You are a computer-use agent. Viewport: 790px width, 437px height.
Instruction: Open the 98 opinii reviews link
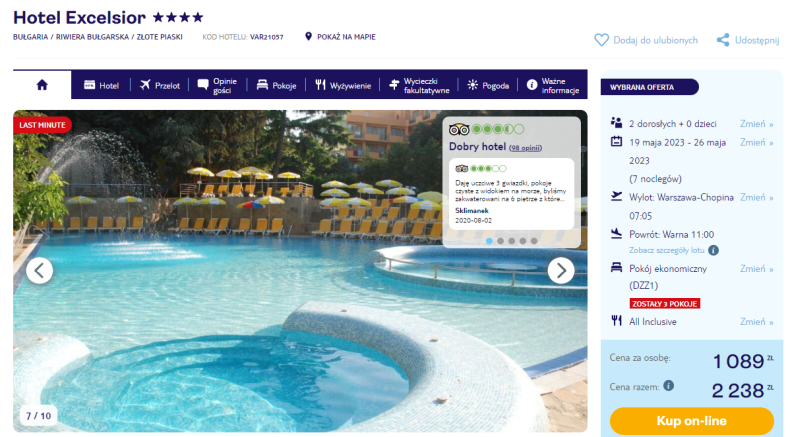(525, 148)
